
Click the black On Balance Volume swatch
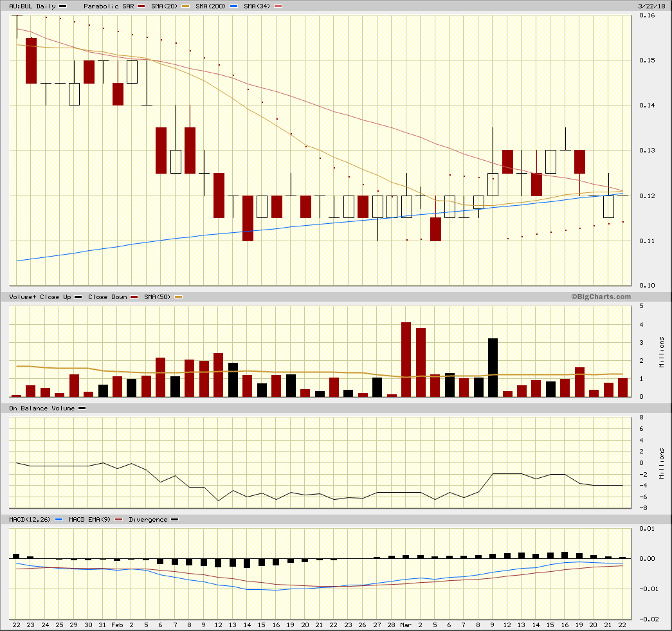pos(82,408)
